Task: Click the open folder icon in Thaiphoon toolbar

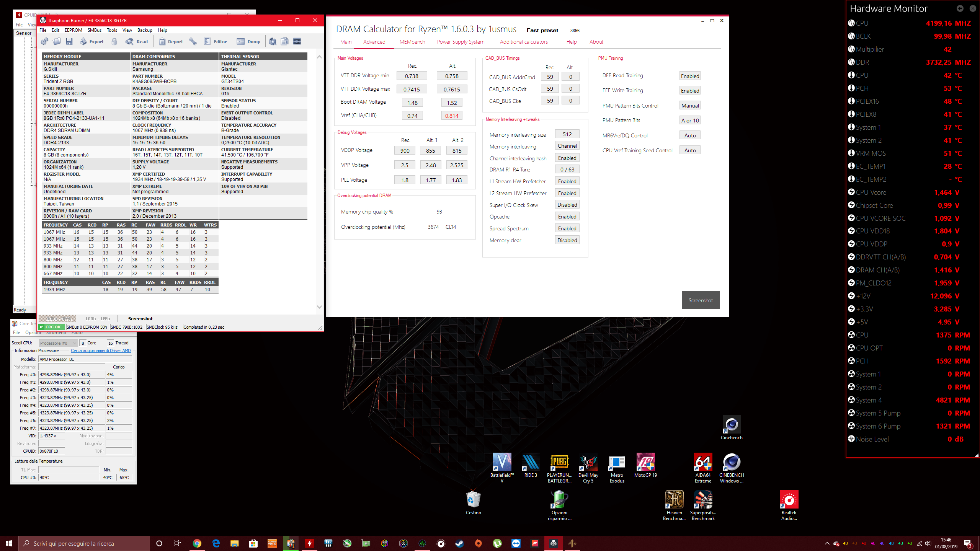Action: [57, 41]
